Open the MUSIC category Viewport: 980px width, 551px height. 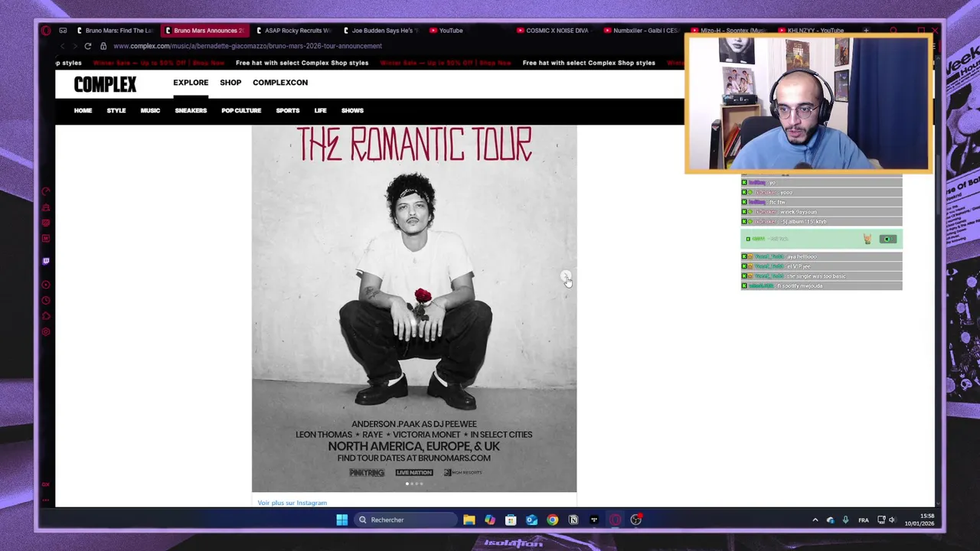(x=150, y=111)
